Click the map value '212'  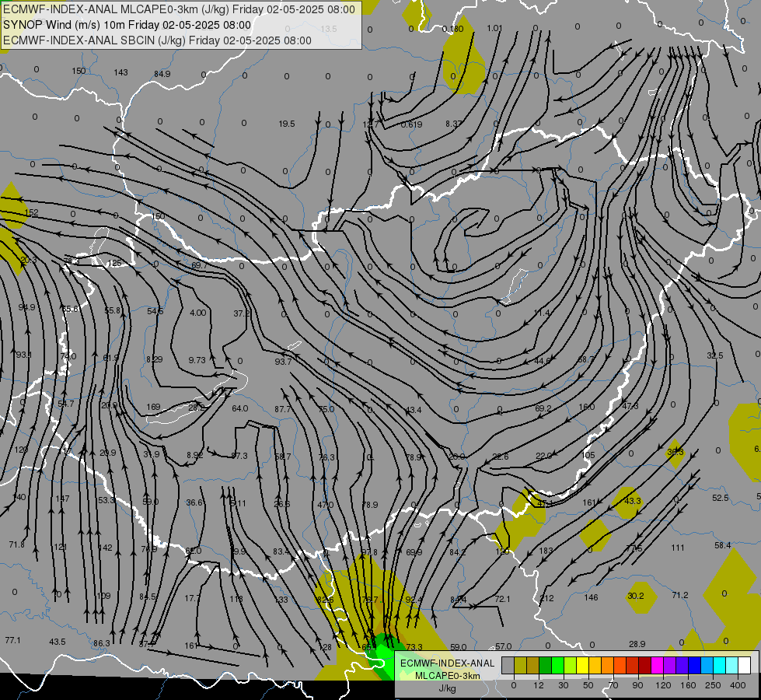click(x=546, y=598)
